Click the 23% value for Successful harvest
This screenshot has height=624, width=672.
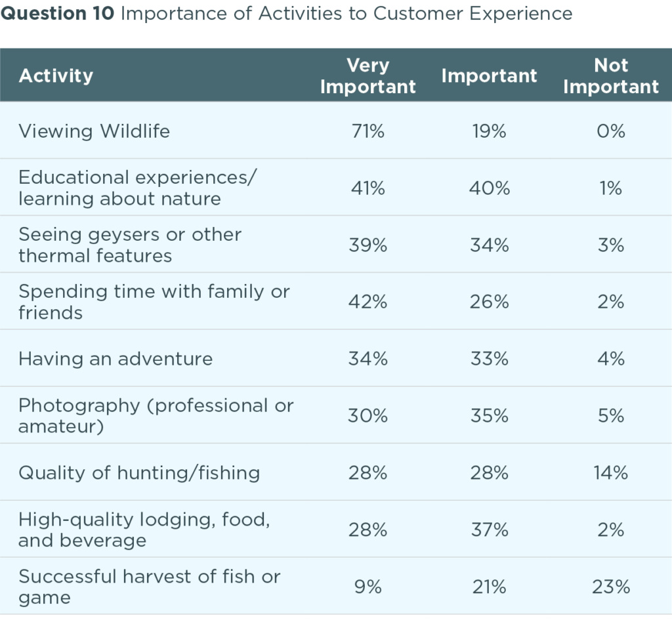click(610, 587)
